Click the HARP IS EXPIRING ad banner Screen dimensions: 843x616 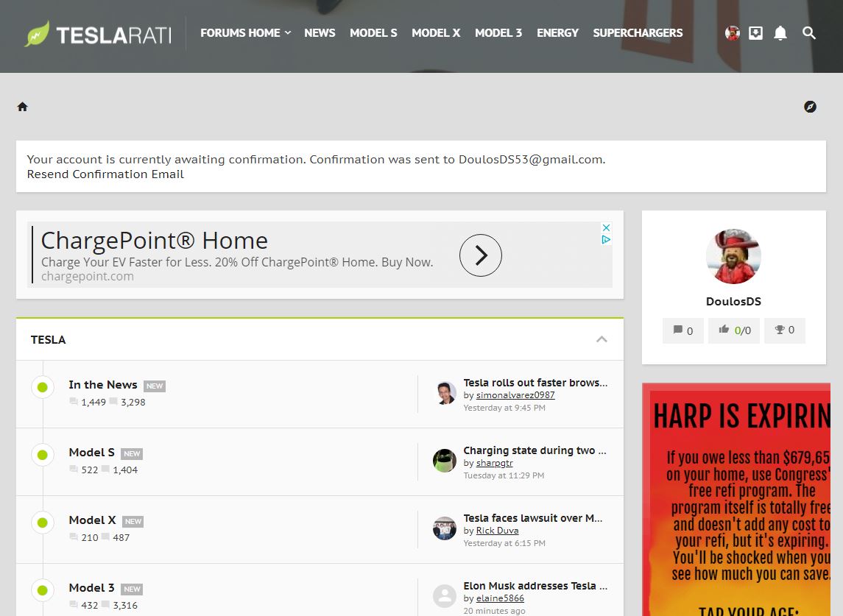[736, 500]
